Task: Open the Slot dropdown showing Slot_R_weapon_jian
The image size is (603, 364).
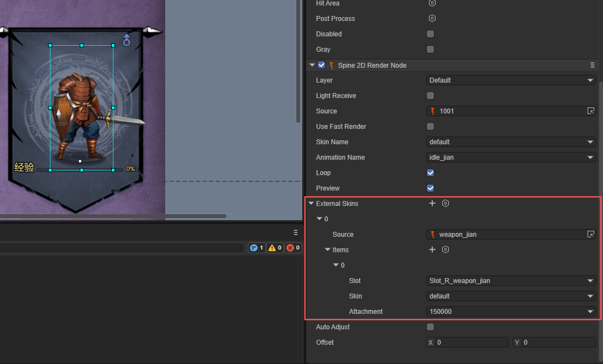Action: 511,280
